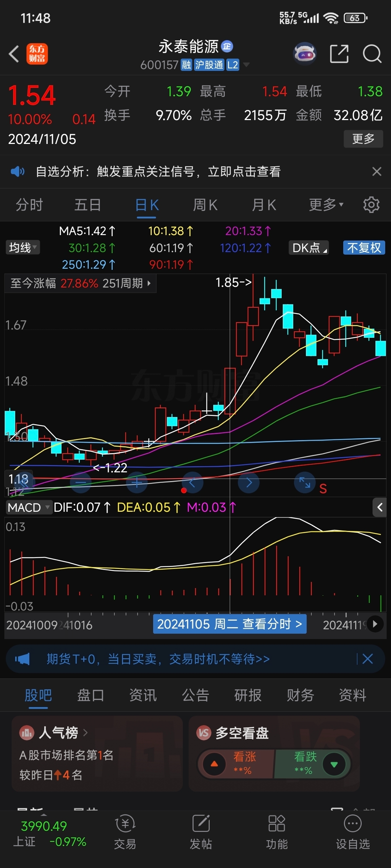
Task: Toggle 不复权 price adjustment option
Action: (364, 248)
